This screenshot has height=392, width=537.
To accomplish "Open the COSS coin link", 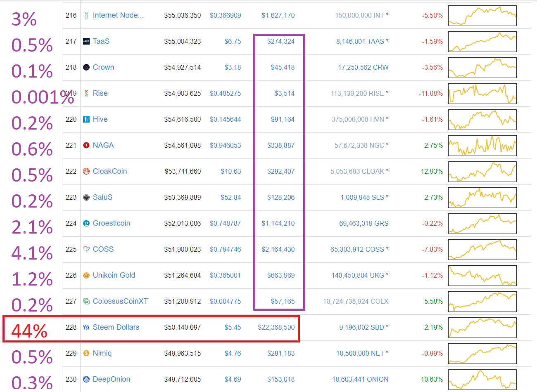I will click(103, 249).
